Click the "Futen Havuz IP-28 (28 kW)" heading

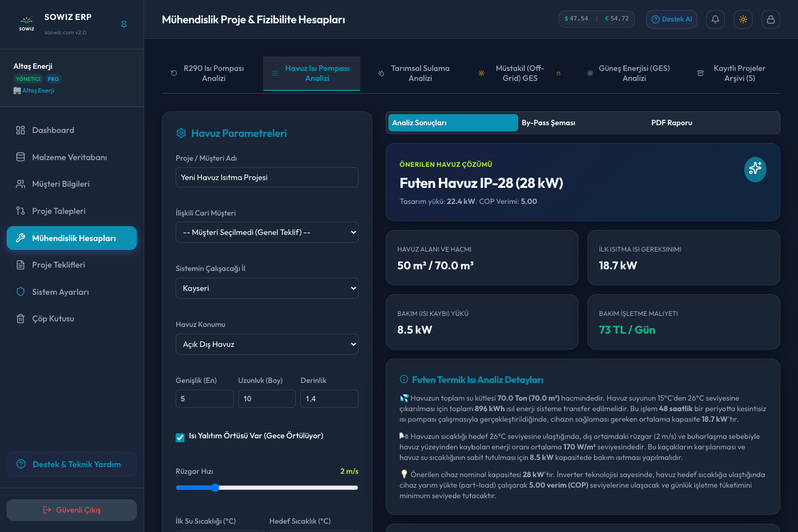481,183
